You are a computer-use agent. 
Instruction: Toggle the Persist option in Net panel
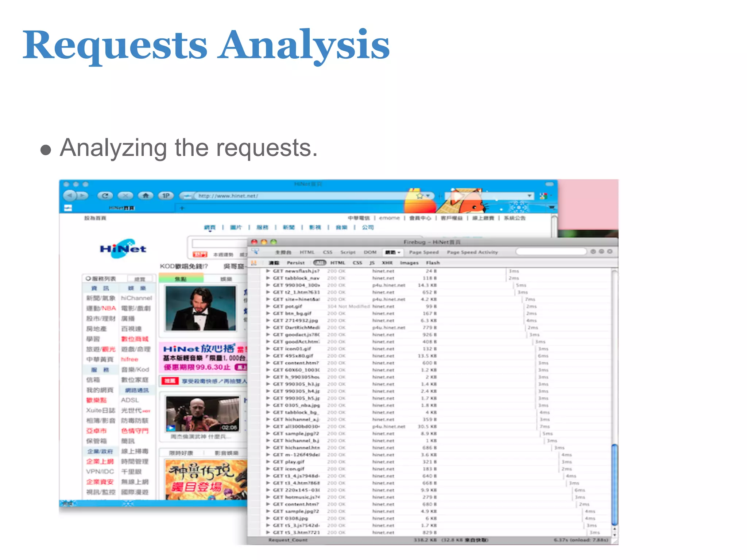[295, 263]
